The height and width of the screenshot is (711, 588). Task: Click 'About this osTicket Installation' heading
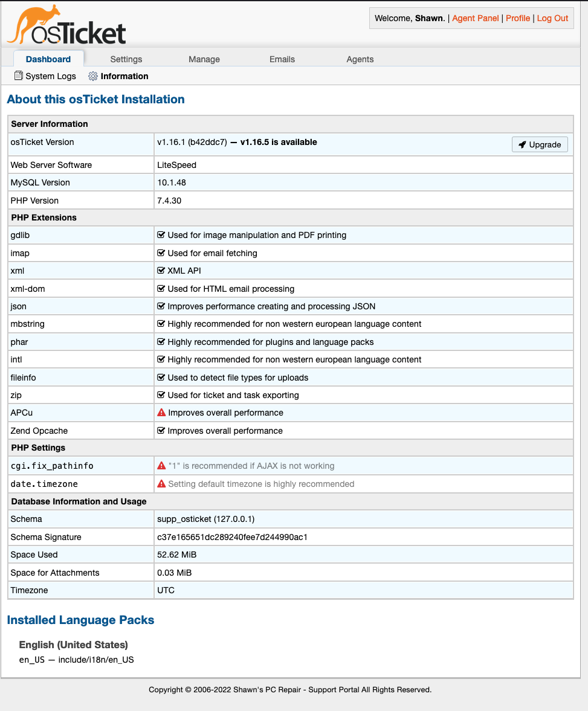point(95,99)
